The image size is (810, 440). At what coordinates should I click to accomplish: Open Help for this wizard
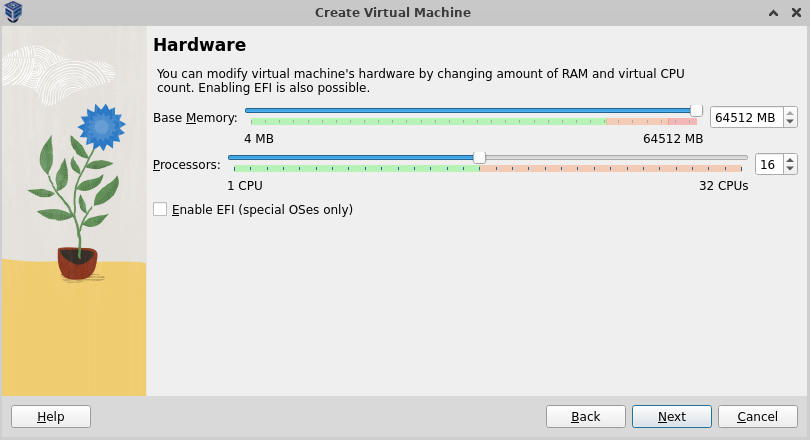click(50, 416)
